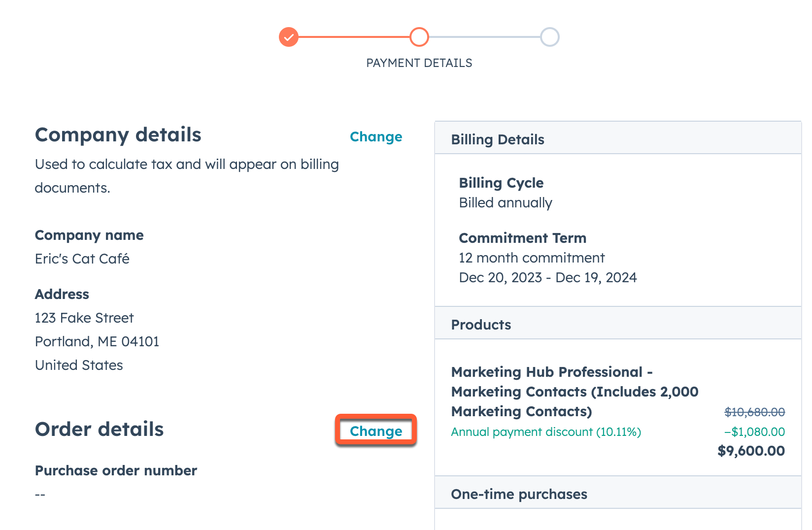Screen dimensions: 812x530
Task: Click the Products section header
Action: pyautogui.click(x=481, y=325)
